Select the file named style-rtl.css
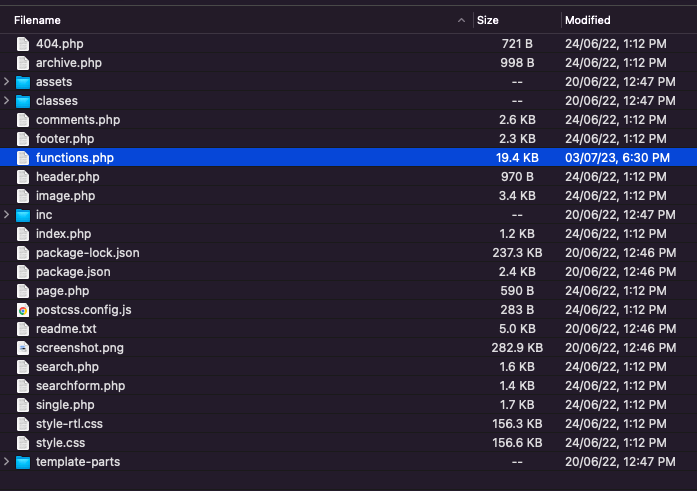The height and width of the screenshot is (491, 697). pos(69,424)
